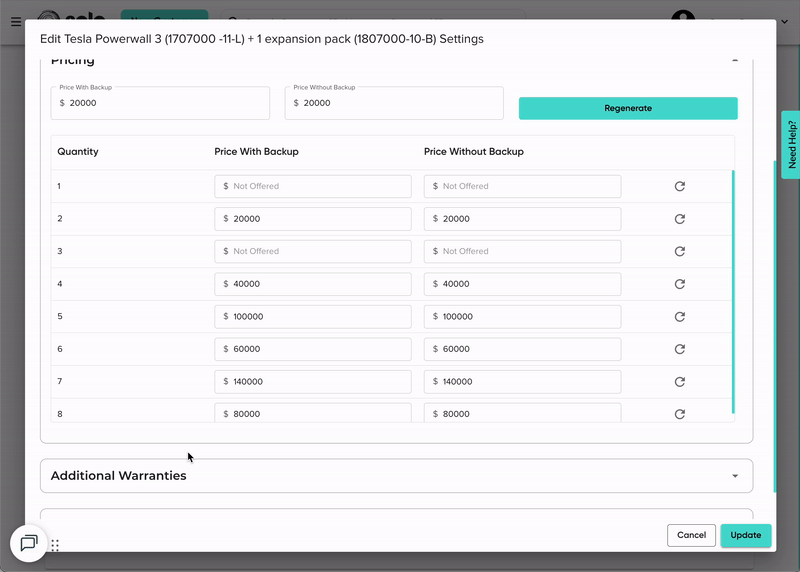Cancel editing the Powerwall settings
Screen dimensions: 800x572
click(691, 535)
